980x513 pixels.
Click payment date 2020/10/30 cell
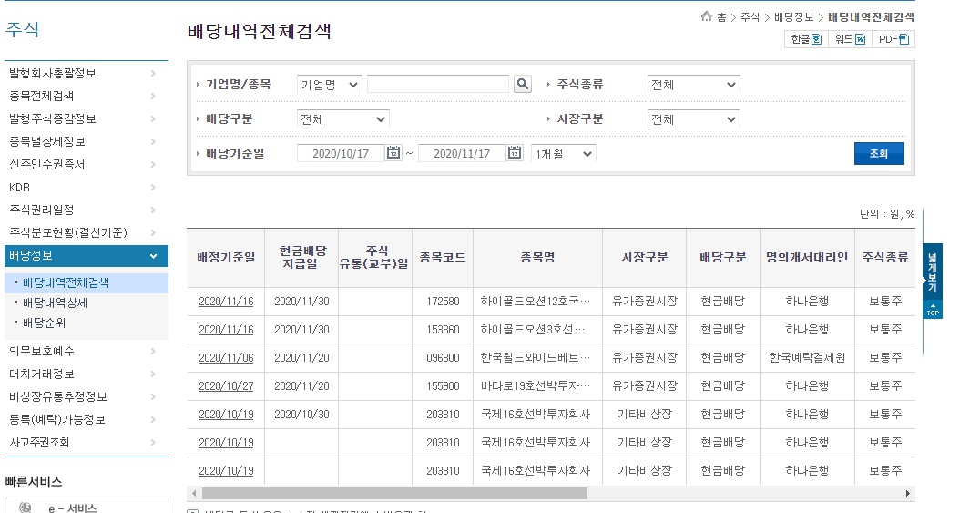301,415
